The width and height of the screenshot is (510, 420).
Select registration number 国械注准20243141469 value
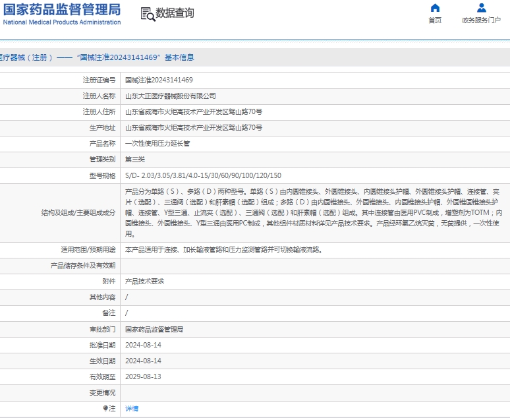pyautogui.click(x=159, y=80)
